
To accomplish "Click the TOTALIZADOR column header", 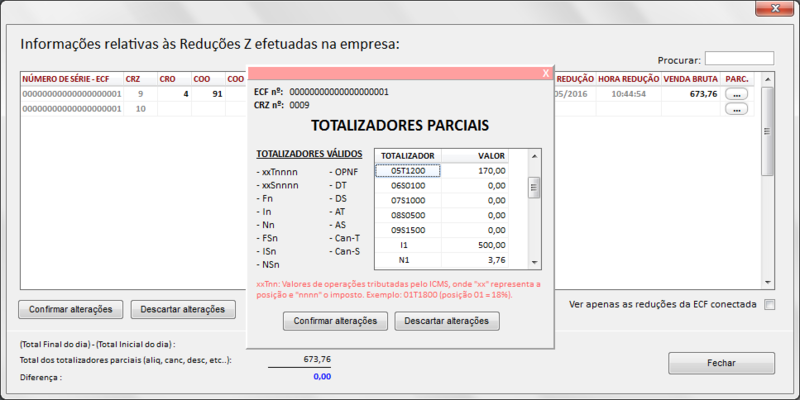I will [x=407, y=156].
